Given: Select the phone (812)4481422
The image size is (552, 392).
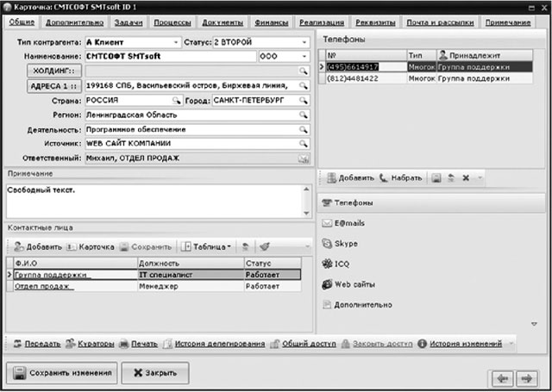Looking at the screenshot, I should pos(425,78).
